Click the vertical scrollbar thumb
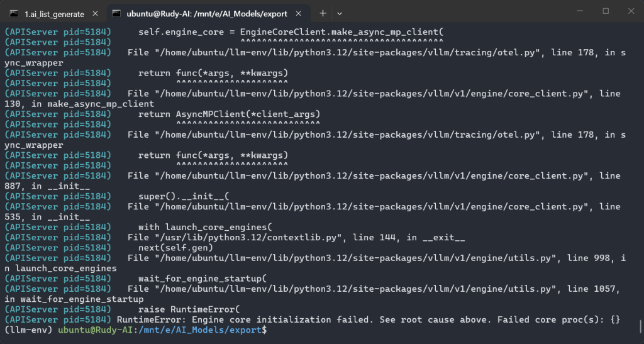 tap(640, 327)
